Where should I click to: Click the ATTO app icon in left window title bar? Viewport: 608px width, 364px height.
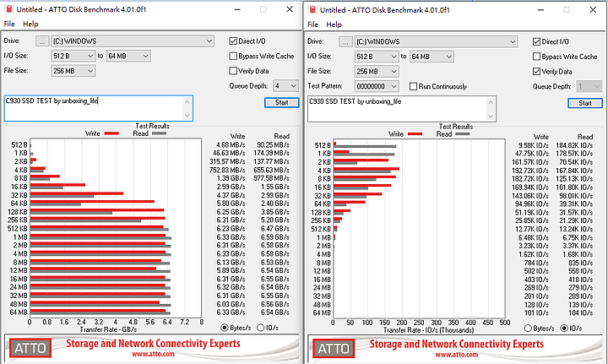click(8, 9)
